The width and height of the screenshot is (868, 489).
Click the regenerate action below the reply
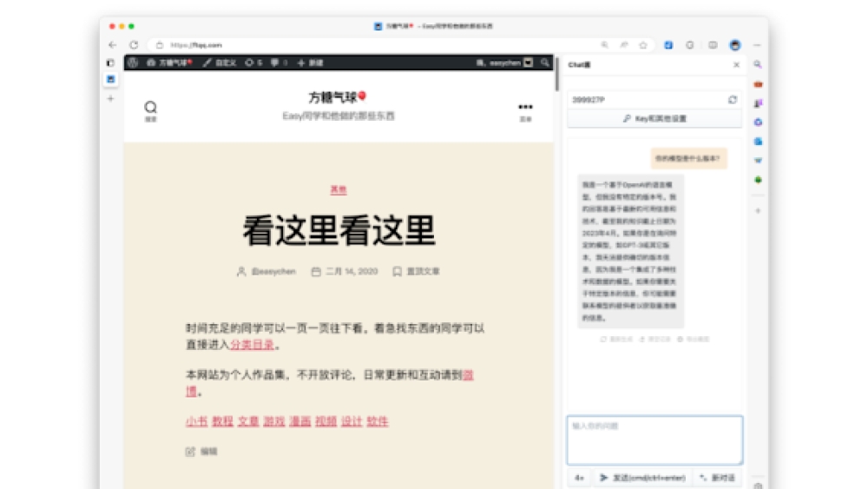[616, 339]
